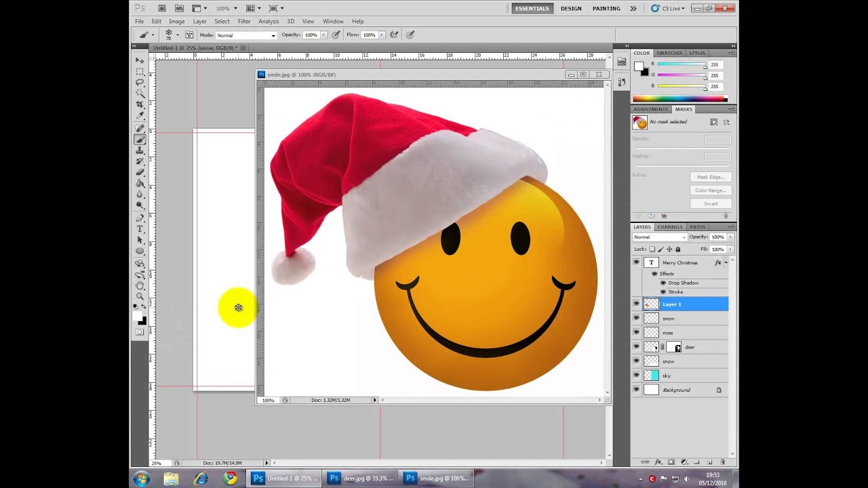Open the Layer menu
The image size is (868, 488).
(199, 21)
